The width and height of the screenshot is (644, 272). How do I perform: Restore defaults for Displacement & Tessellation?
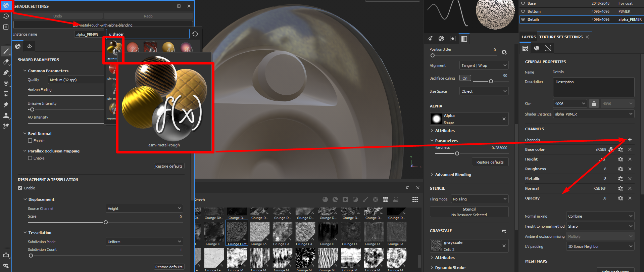coord(169,267)
